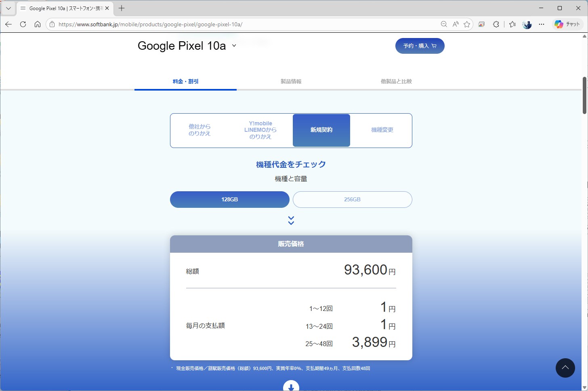Select the 256GB capacity option
Viewport: 588px width, 391px height.
tap(352, 199)
